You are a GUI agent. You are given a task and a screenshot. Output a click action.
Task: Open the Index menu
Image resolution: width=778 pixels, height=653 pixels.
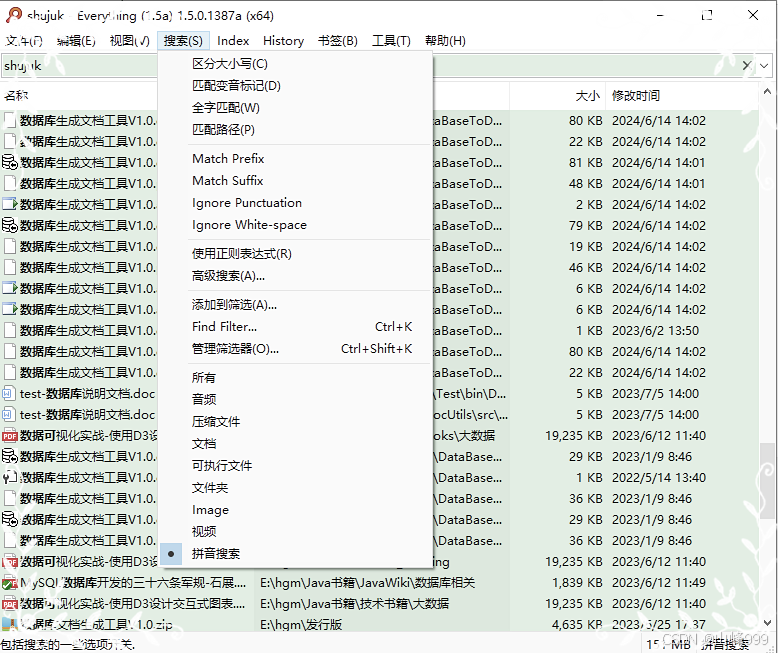click(233, 41)
